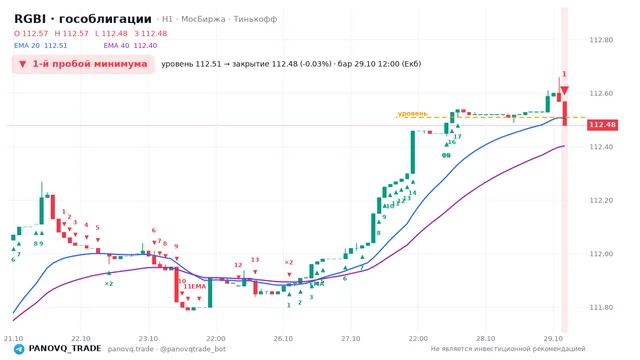Image resolution: width=640 pixels, height=360 pixels.
Task: Open the PANOVQ_TRADE channel name
Action: [65, 349]
